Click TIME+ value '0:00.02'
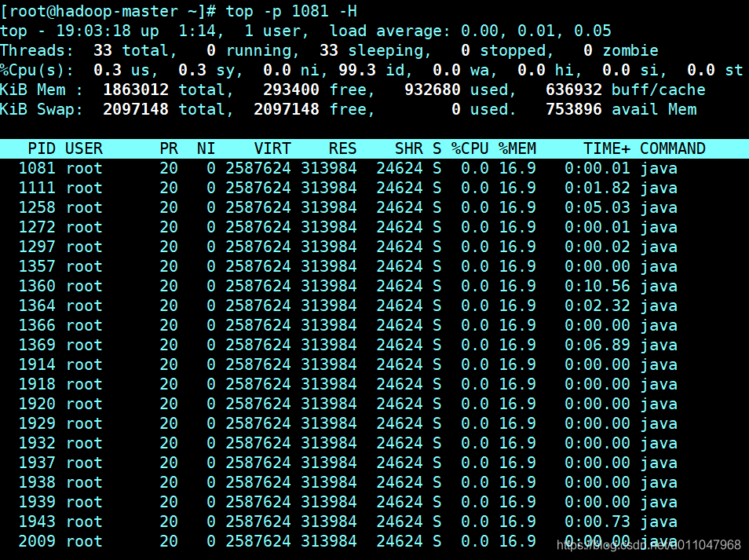This screenshot has width=749, height=560. (x=597, y=247)
